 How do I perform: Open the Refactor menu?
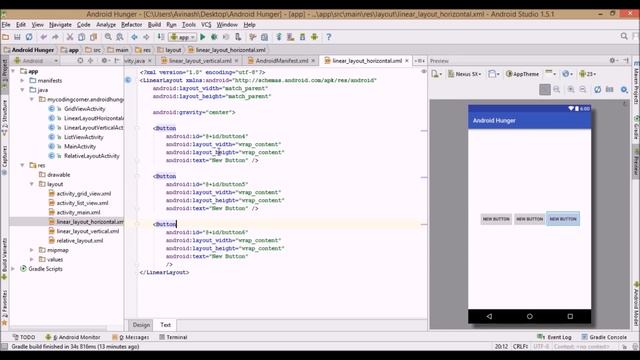pyautogui.click(x=131, y=24)
